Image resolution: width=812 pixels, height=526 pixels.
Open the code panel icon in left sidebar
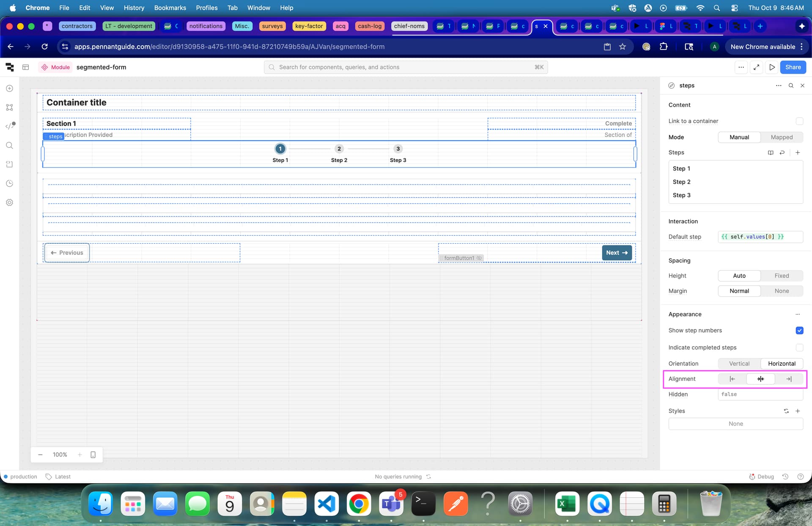tap(10, 126)
